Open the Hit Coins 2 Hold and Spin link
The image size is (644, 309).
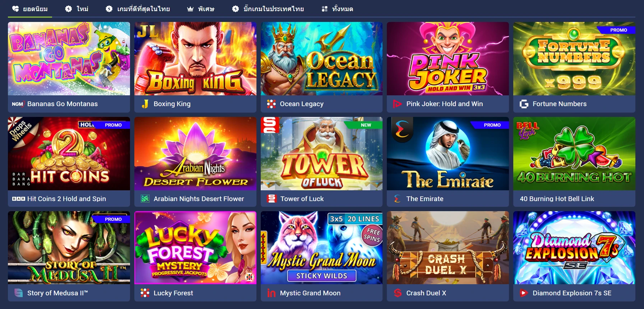coord(66,199)
